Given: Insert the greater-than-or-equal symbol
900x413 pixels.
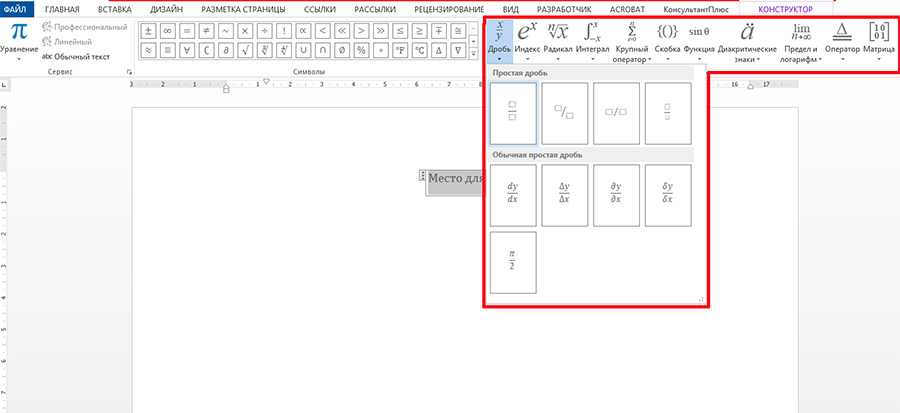Looking at the screenshot, I should coord(420,31).
